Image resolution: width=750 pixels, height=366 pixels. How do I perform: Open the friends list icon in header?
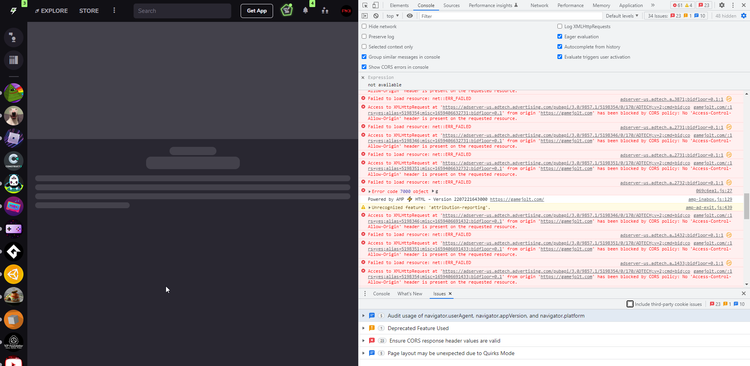click(x=325, y=11)
